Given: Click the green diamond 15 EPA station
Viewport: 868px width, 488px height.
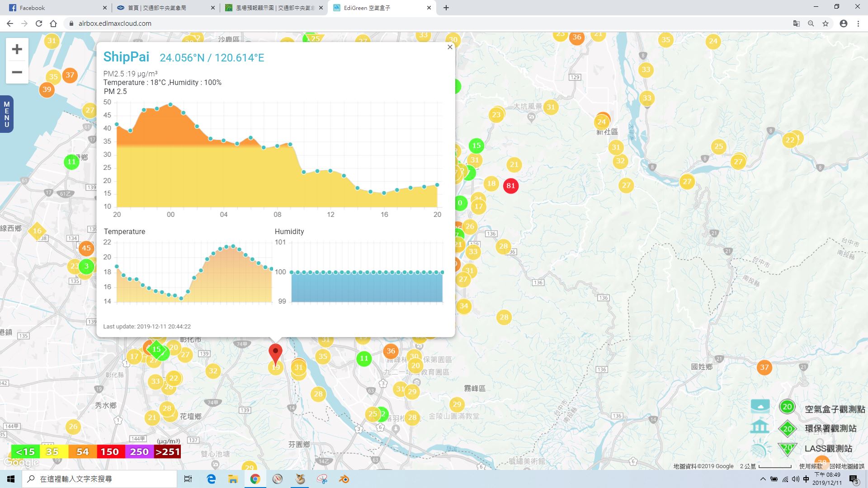Looking at the screenshot, I should [156, 349].
